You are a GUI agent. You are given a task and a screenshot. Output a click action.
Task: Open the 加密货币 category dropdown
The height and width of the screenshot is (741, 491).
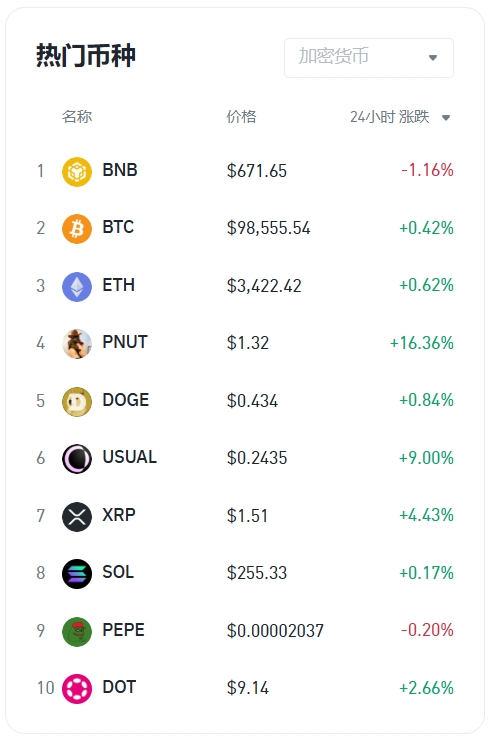[x=369, y=58]
